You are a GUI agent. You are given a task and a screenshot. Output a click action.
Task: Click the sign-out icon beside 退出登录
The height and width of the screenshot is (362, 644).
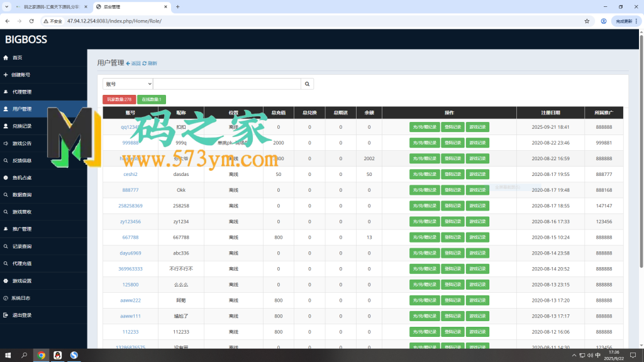6,315
